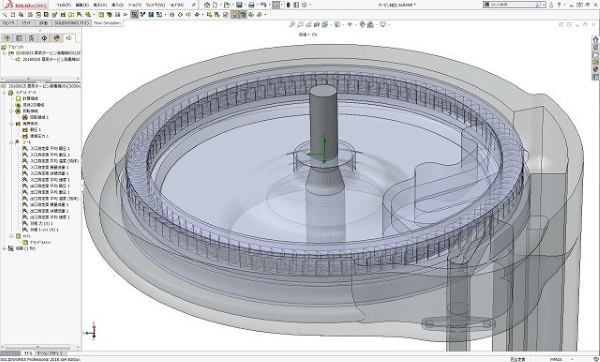The width and height of the screenshot is (600, 362).
Task: Click the rebuild traffic-light icon
Action: [x=288, y=5]
